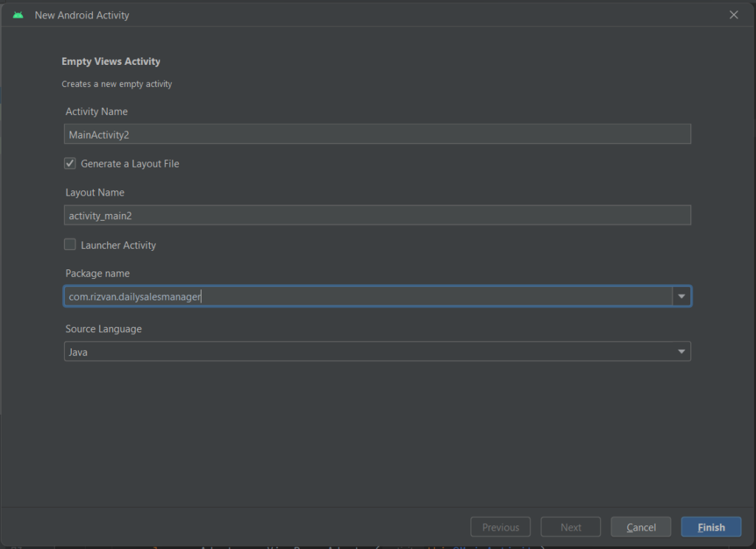Click the Source Language label

pyautogui.click(x=103, y=328)
